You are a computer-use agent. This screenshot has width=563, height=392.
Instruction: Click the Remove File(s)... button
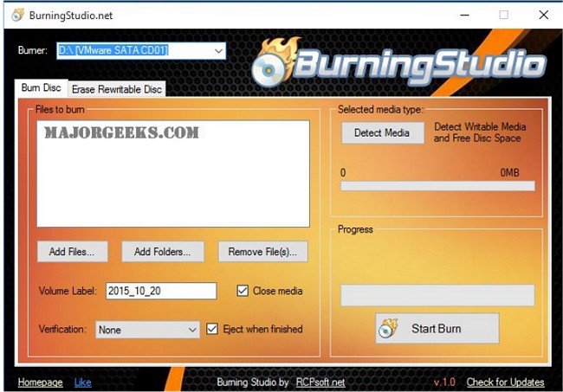(x=262, y=252)
